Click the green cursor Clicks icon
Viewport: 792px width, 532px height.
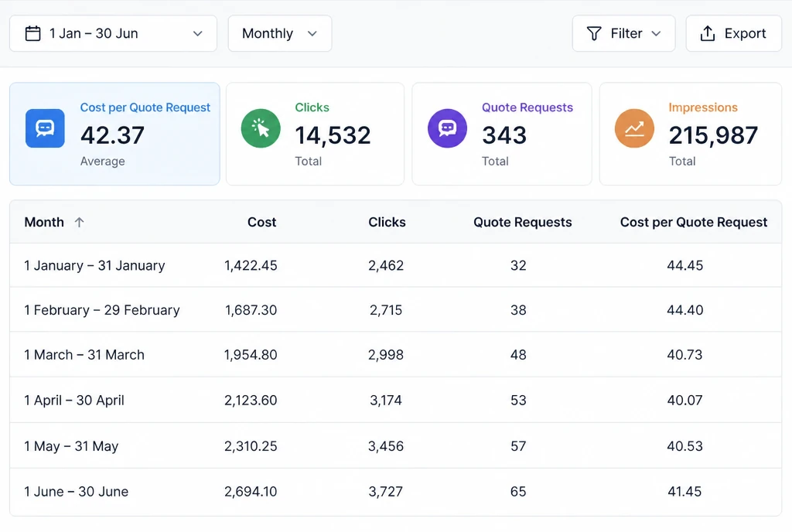[x=261, y=128]
